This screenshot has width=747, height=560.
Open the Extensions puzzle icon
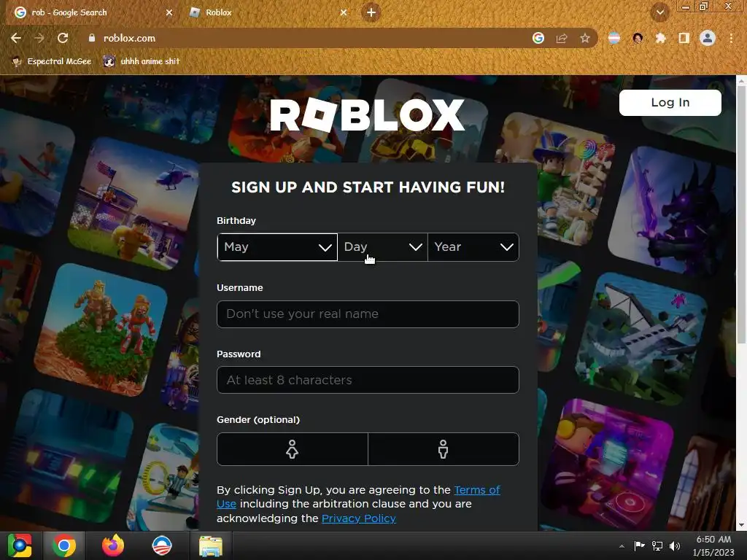tap(660, 38)
